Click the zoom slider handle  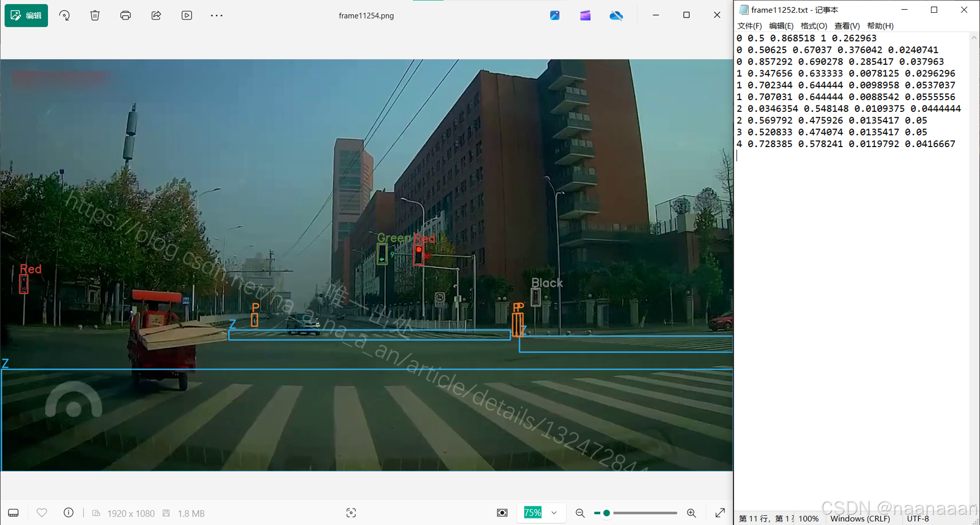coord(607,513)
